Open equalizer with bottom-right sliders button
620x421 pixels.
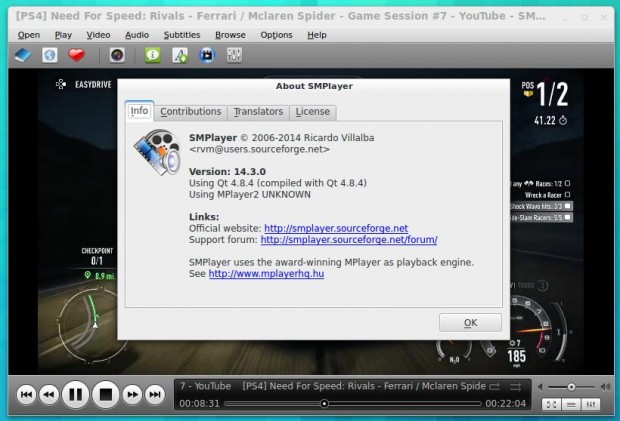(591, 404)
